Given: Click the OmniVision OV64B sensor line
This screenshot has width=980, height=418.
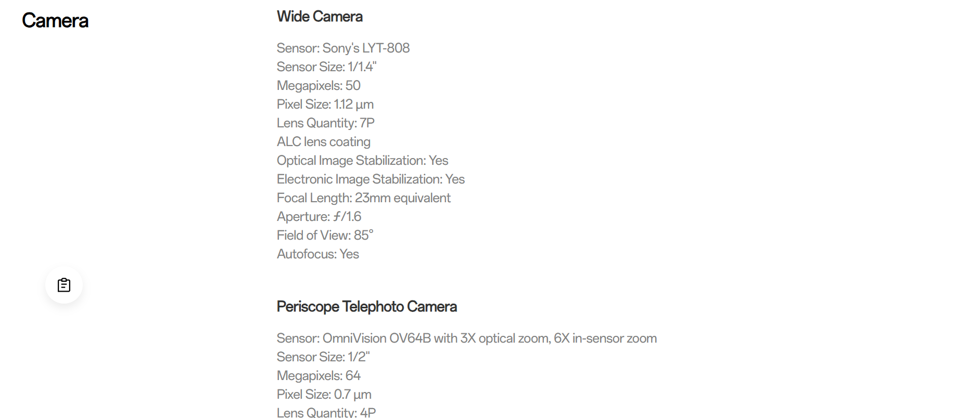Looking at the screenshot, I should 467,338.
